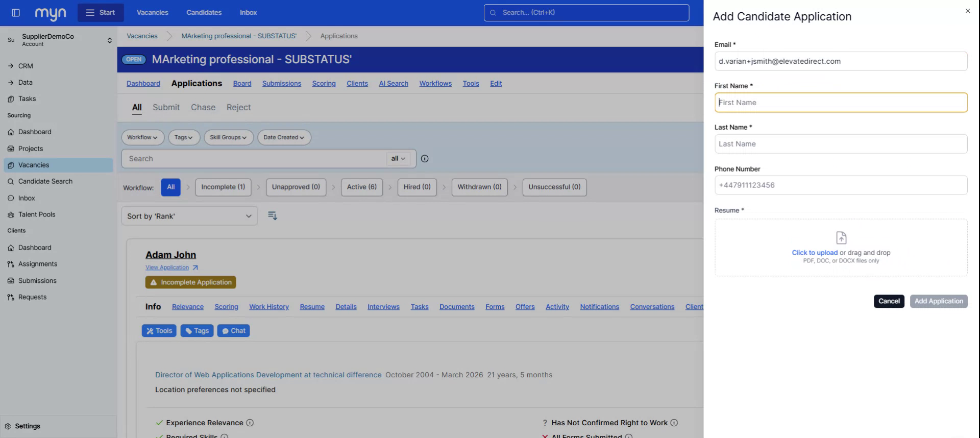980x438 pixels.
Task: Click the sort direction icon
Action: pyautogui.click(x=273, y=216)
